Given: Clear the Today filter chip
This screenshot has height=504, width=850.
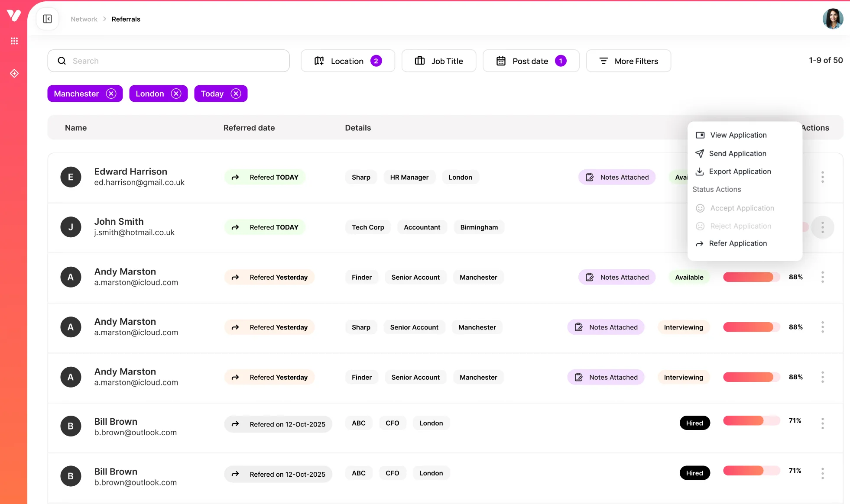Looking at the screenshot, I should tap(236, 94).
